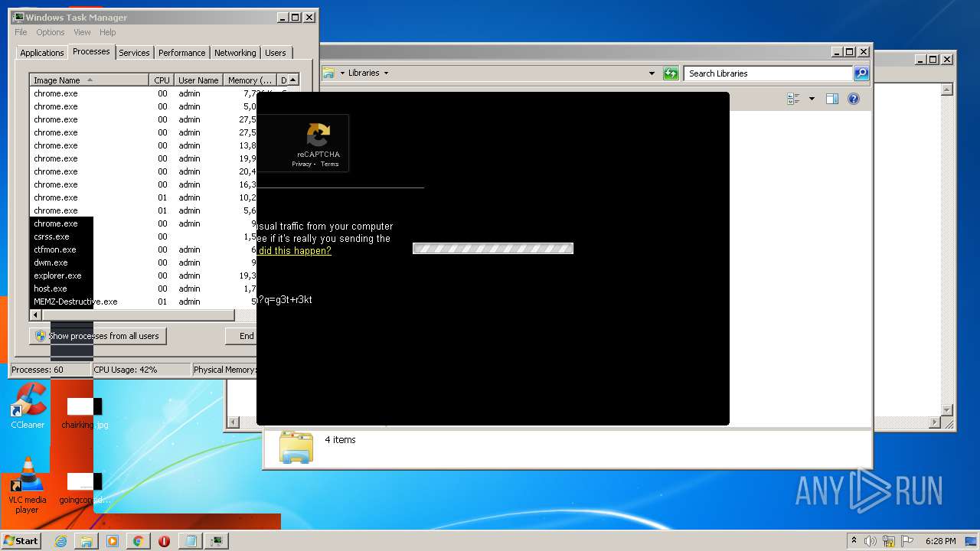This screenshot has width=980, height=551.
Task: Open VLC media player desktop shortcut
Action: 27,484
